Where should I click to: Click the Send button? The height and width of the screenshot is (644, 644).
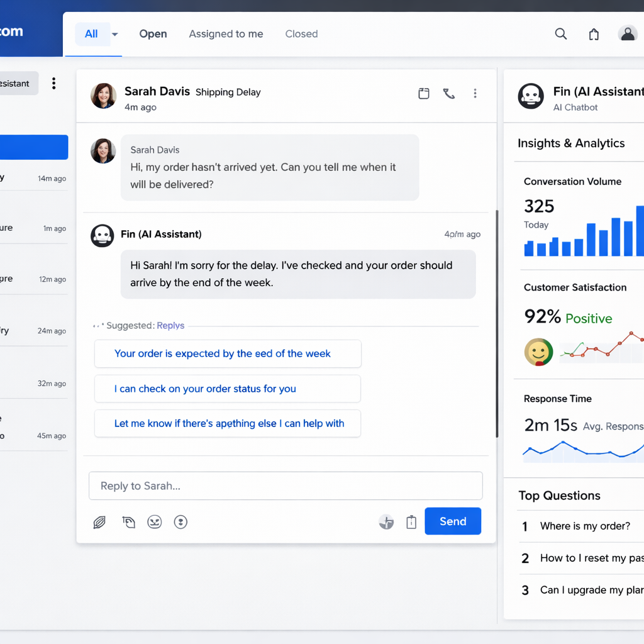pos(452,521)
